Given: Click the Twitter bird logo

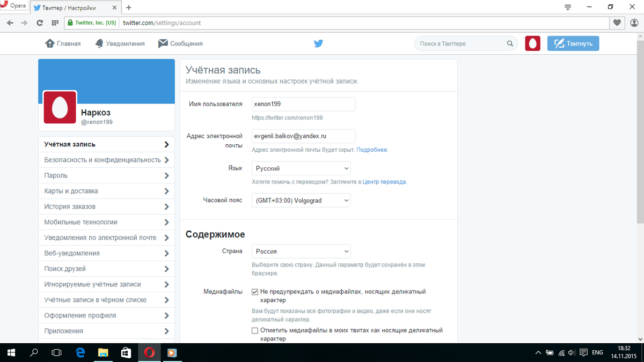Looking at the screenshot, I should pos(319,43).
